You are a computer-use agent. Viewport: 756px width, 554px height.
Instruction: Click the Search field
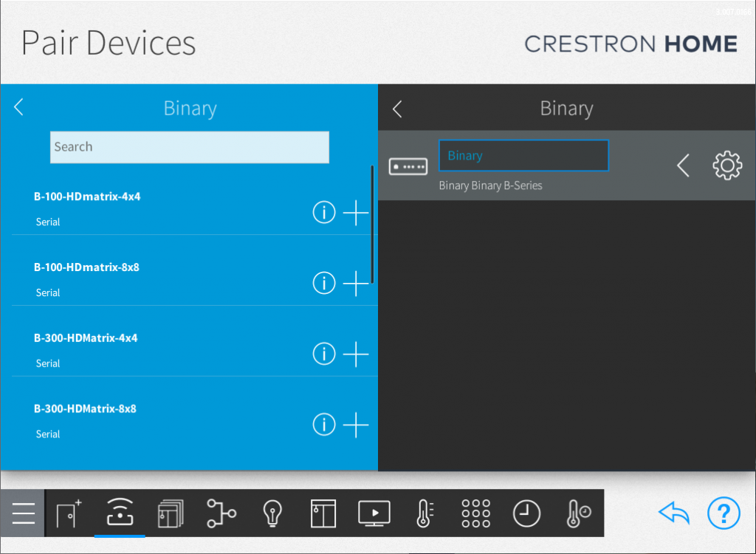[190, 147]
